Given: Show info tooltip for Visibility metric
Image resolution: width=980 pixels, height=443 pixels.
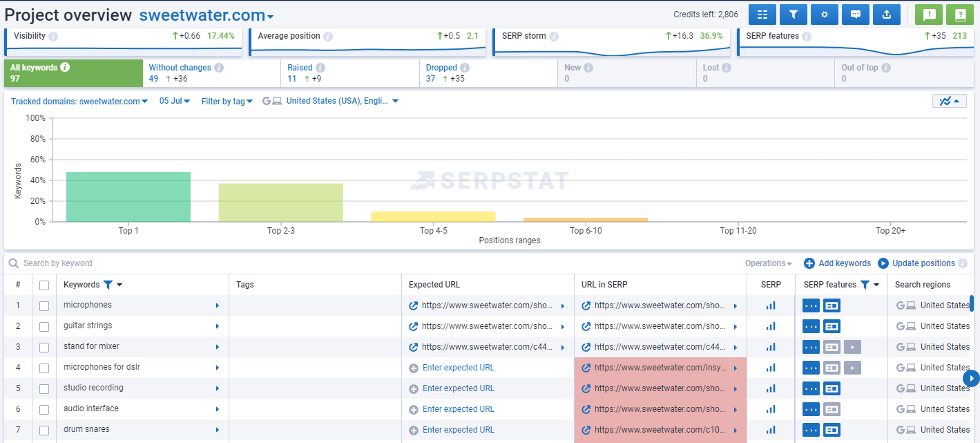Looking at the screenshot, I should tap(53, 36).
